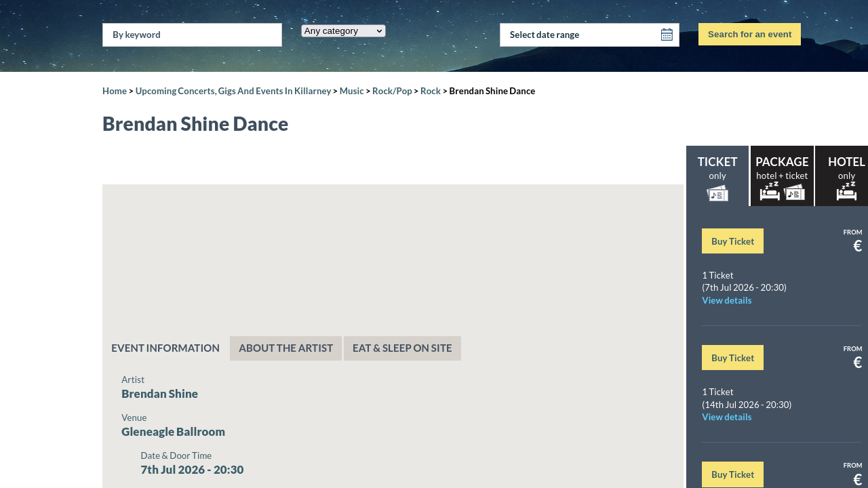Image resolution: width=868 pixels, height=488 pixels.
Task: Buy Ticket for 14th Jul 2026
Action: point(732,358)
